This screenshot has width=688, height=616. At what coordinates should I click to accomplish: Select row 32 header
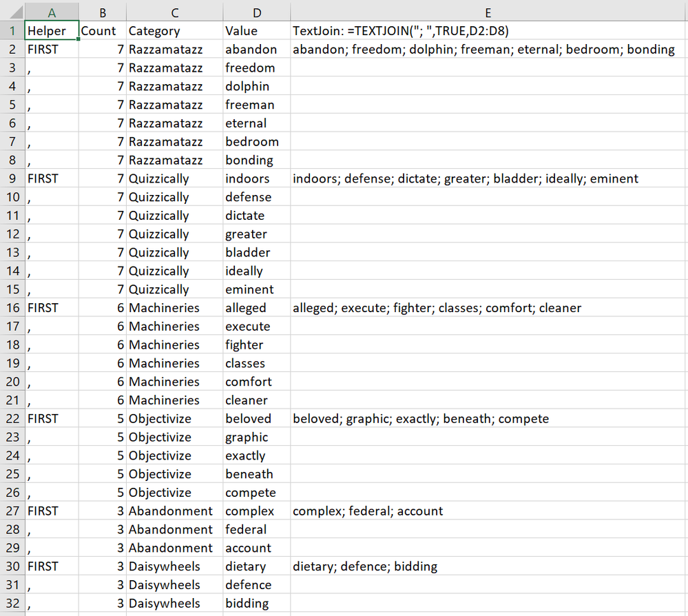12,604
